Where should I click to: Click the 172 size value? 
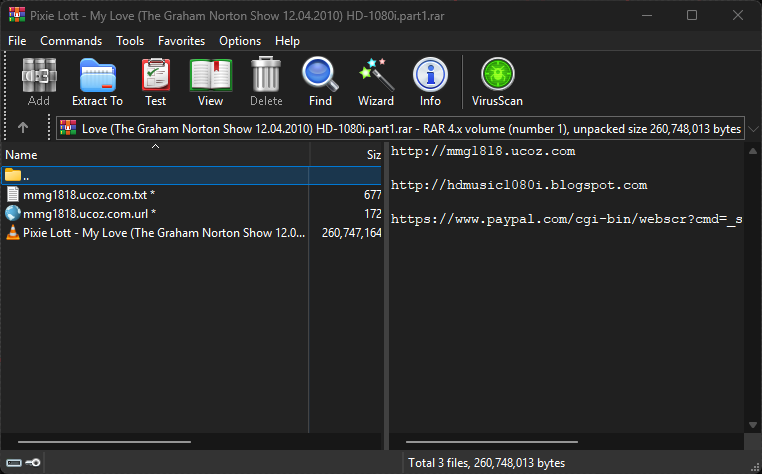373,214
